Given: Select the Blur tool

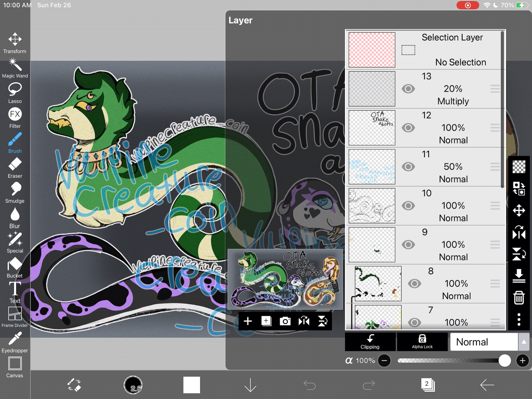Looking at the screenshot, I should 15,218.
